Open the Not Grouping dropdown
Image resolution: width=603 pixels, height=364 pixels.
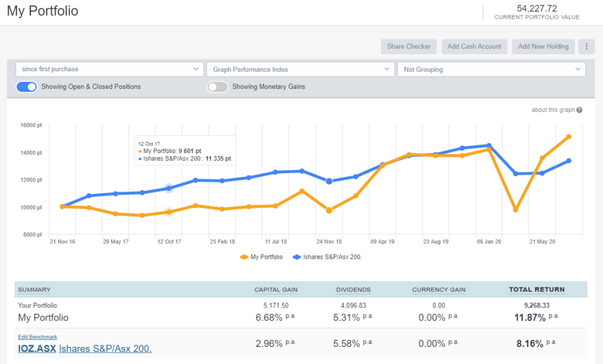[491, 70]
